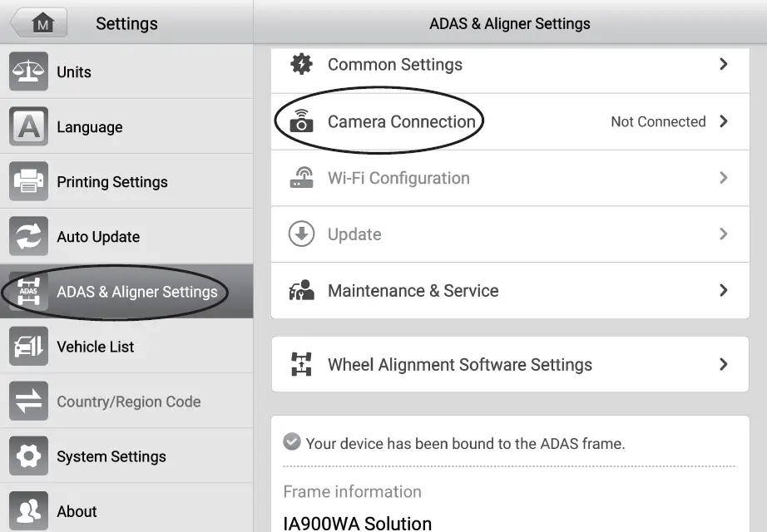Viewport: 767px width, 532px height.
Task: Click the Vehicle List car icon
Action: click(28, 346)
